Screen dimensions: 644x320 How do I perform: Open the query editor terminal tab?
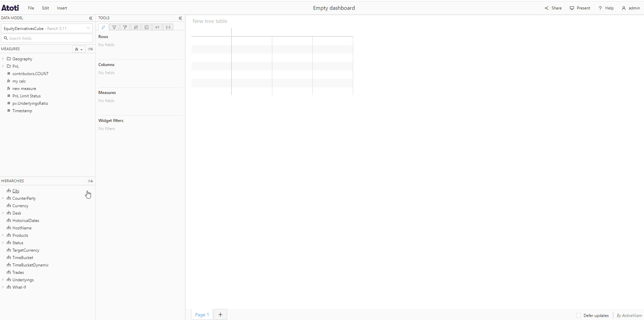[147, 27]
